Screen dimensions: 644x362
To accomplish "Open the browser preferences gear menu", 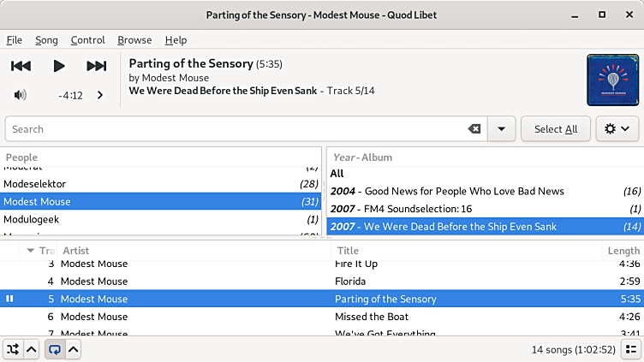I will pyautogui.click(x=617, y=129).
